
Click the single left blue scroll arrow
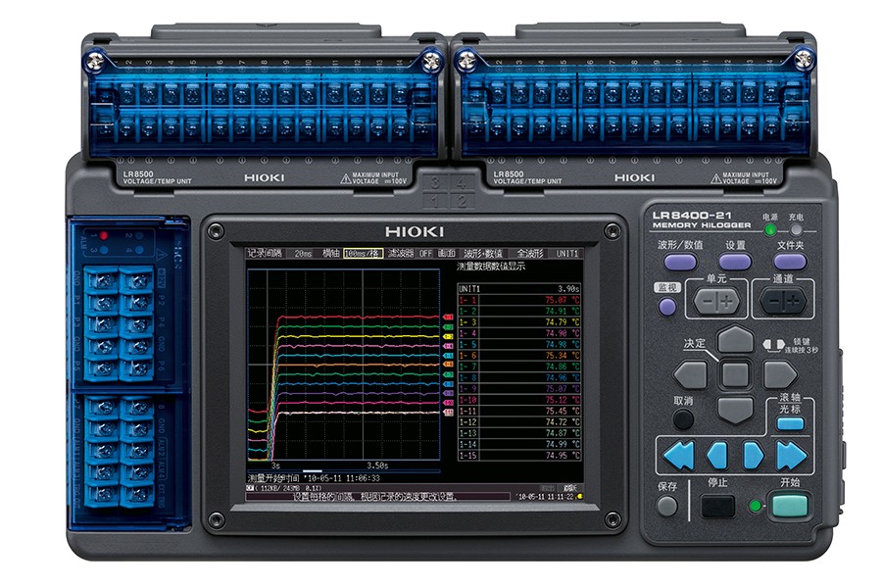click(717, 455)
